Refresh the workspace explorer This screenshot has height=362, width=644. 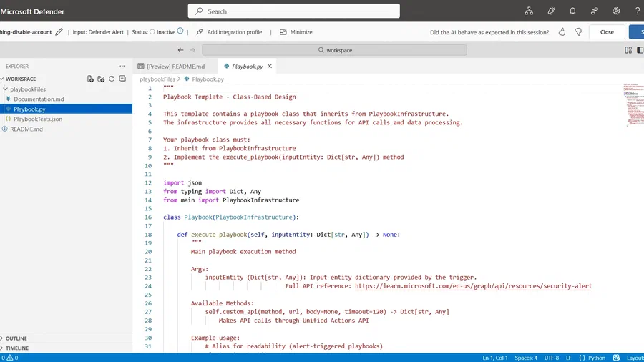pyautogui.click(x=112, y=79)
